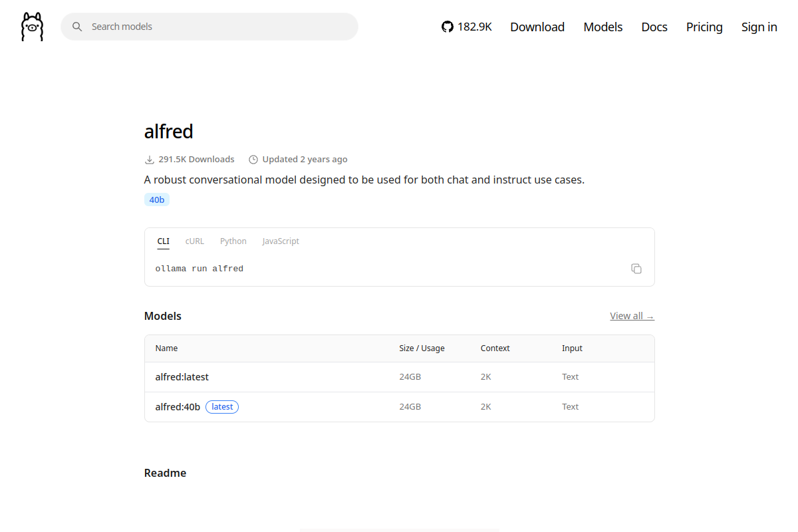Click 2K in the alfred:40b row
Image resolution: width=798 pixels, height=532 pixels.
coord(486,407)
